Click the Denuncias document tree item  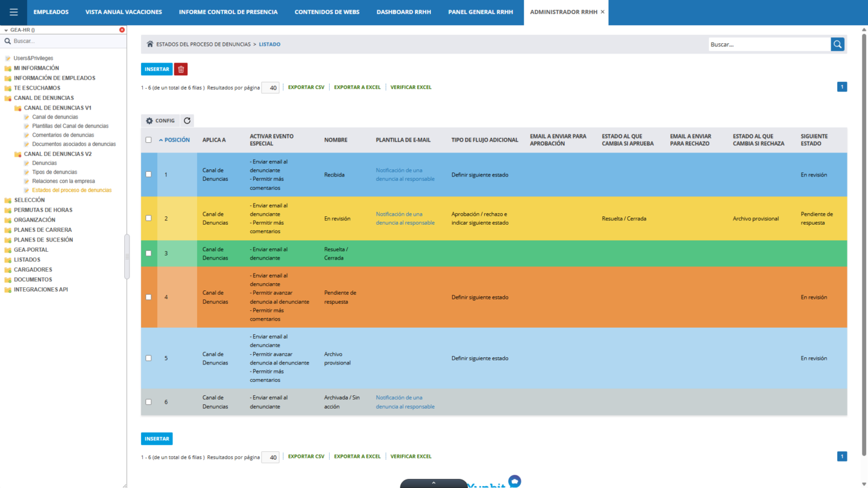[x=44, y=163]
